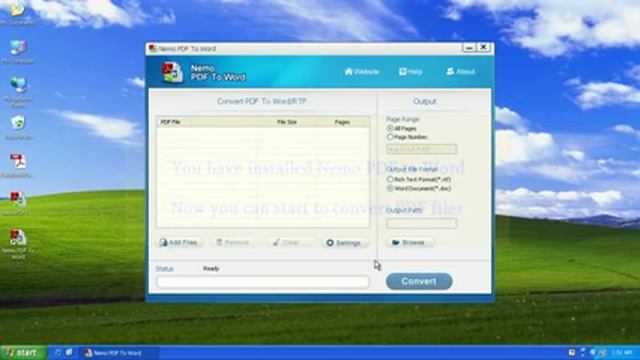Open My Network Places desktop icon
640x360 pixels.
click(x=18, y=92)
